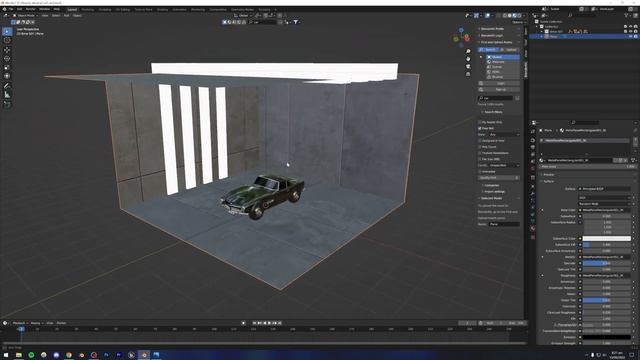640x360 pixels.
Task: Select the Scale tool
Action: point(7,67)
